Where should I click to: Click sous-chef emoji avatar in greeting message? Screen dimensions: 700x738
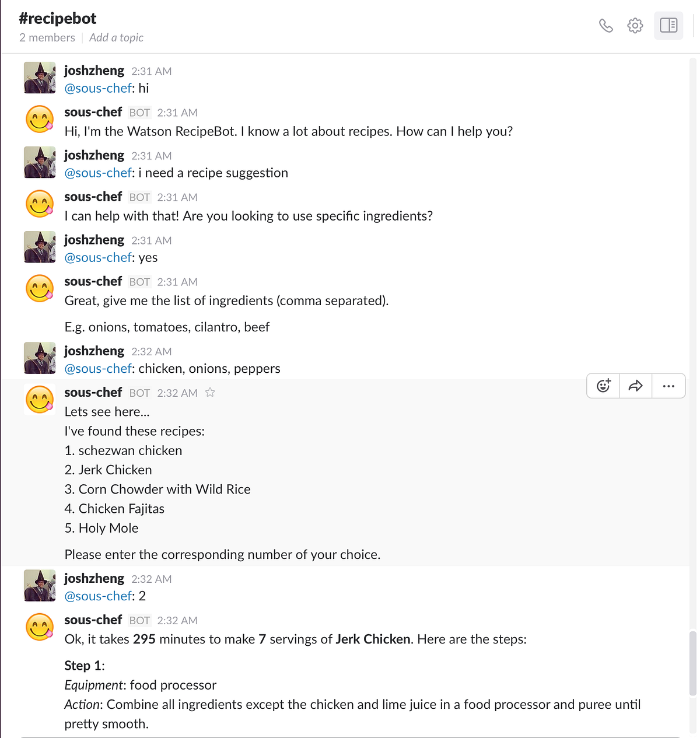tap(40, 120)
